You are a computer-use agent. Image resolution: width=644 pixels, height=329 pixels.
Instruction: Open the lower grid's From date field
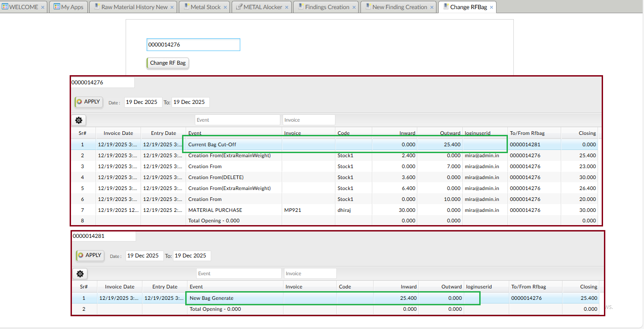[144, 256]
